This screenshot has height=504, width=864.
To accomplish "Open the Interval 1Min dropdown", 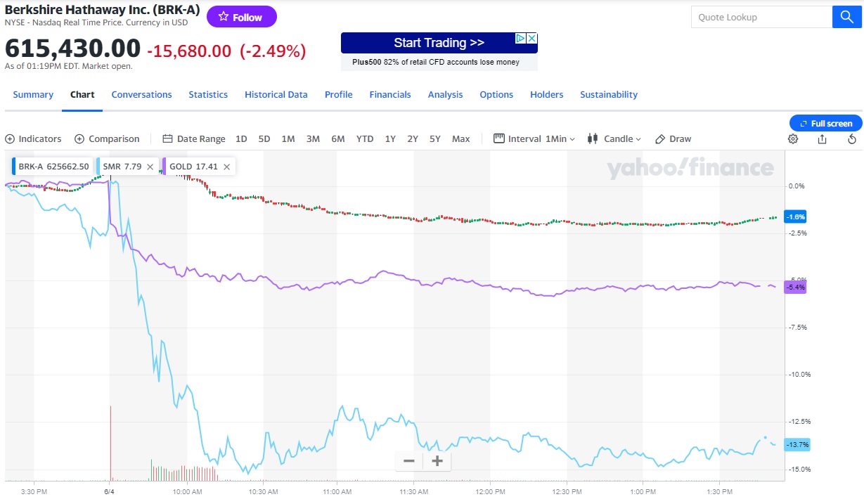I will [534, 138].
